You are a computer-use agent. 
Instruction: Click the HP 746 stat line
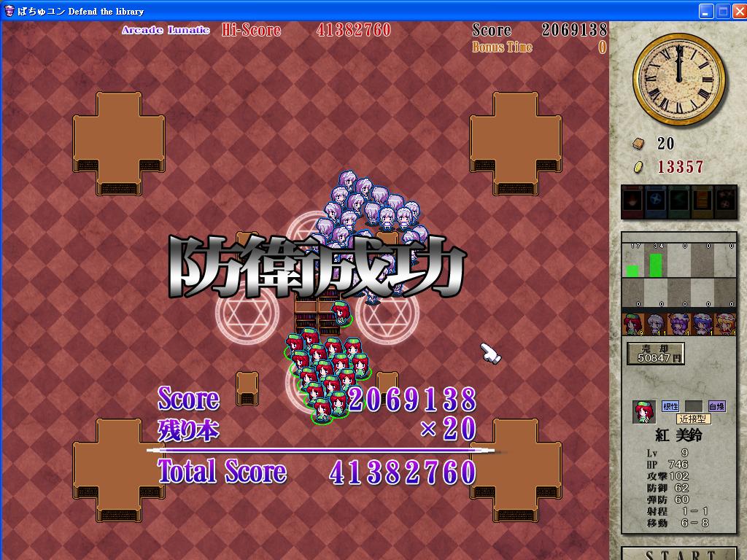tap(667, 464)
